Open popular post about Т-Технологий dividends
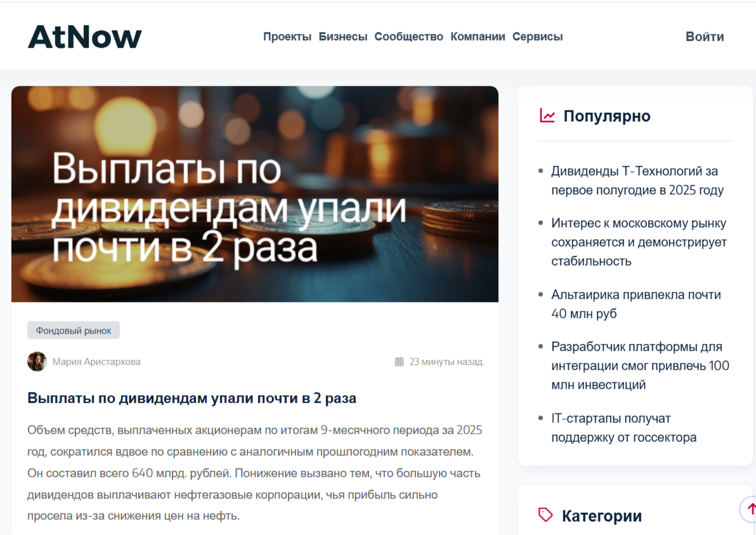 coord(637,181)
